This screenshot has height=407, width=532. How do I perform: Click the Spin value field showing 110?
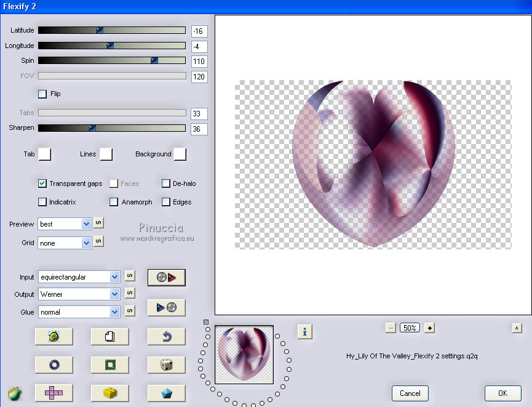199,62
